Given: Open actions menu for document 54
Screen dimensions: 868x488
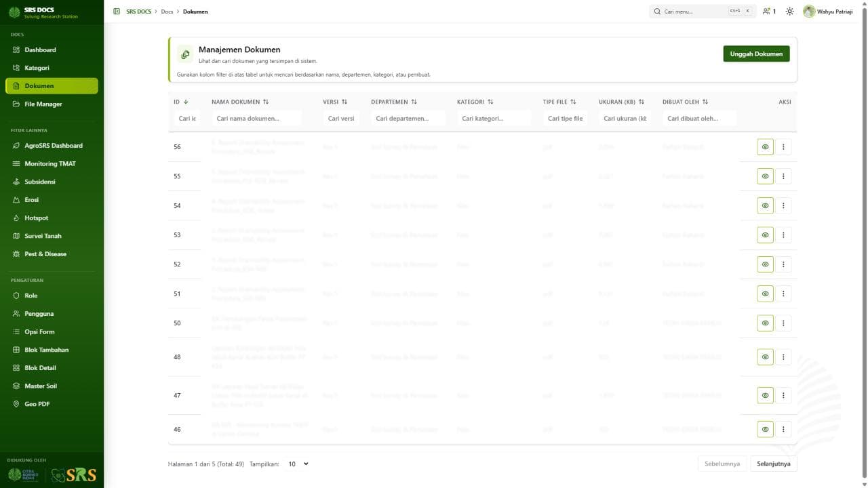Looking at the screenshot, I should click(783, 205).
